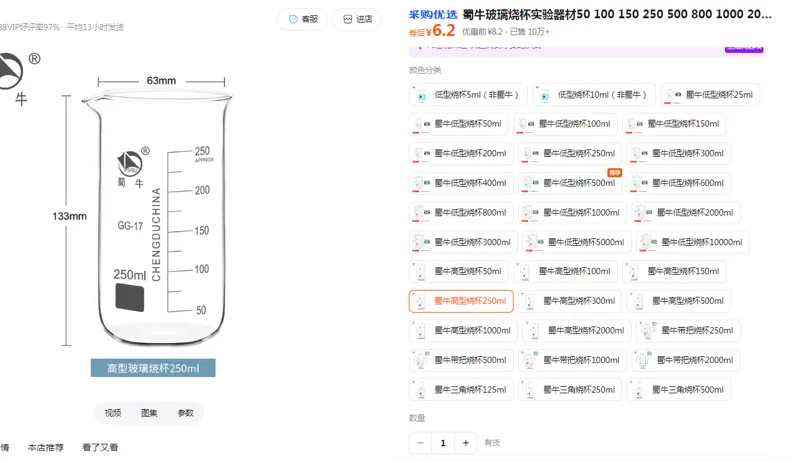This screenshot has height=462, width=800.
Task: Click the product title 蜀牛玻璃烧杯
Action: 617,14
